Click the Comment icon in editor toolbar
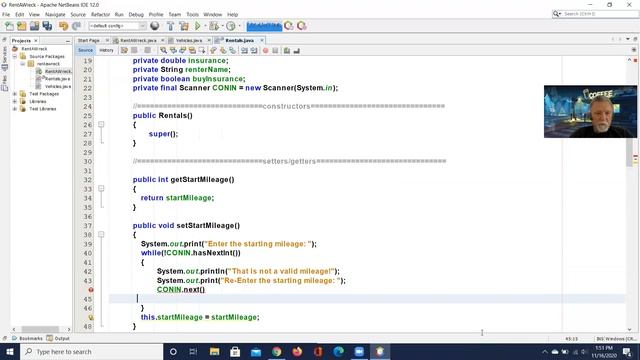 click(x=287, y=51)
